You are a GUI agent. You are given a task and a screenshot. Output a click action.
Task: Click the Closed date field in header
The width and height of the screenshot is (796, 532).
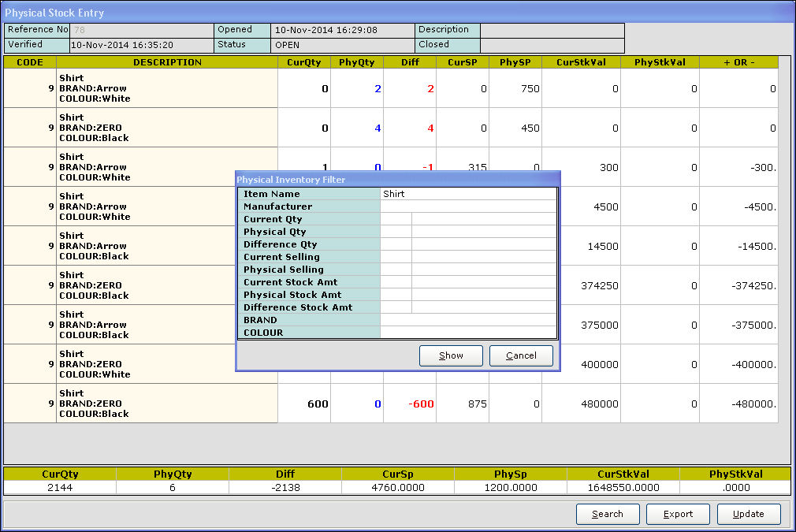pos(552,45)
